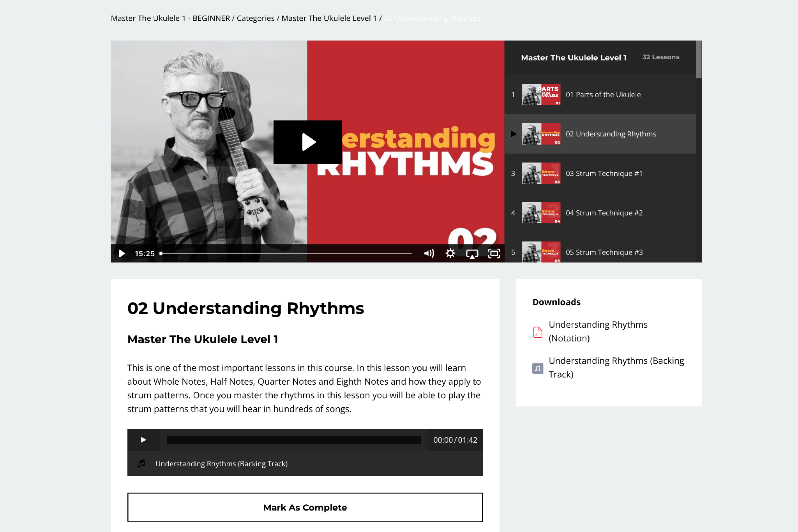Toggle mute on the video audio
This screenshot has height=532, width=798.
429,253
